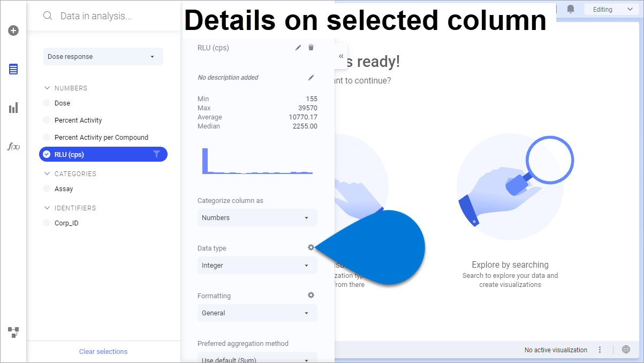
Task: Delete column using the trash icon
Action: (311, 48)
